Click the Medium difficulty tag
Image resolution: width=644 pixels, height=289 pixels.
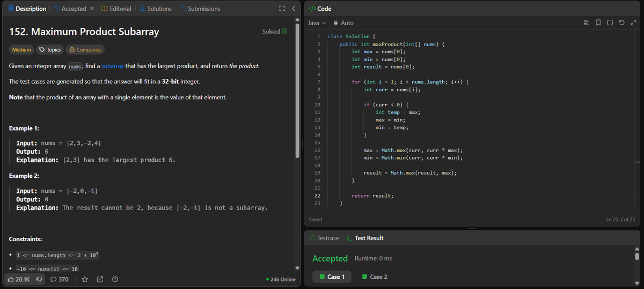(x=21, y=49)
